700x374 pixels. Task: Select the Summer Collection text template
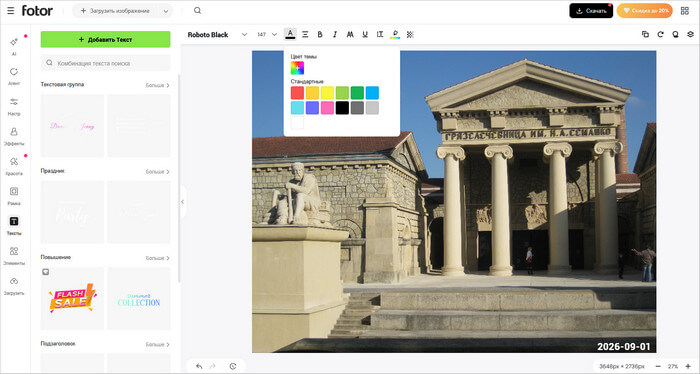tap(139, 299)
